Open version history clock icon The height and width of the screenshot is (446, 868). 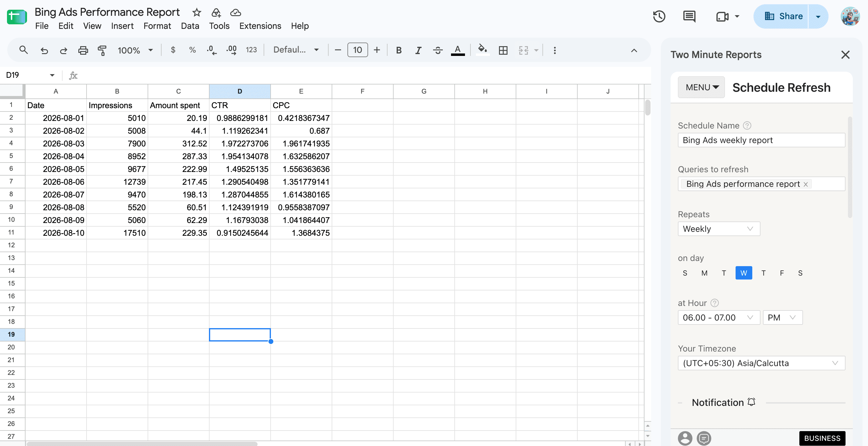pos(659,16)
